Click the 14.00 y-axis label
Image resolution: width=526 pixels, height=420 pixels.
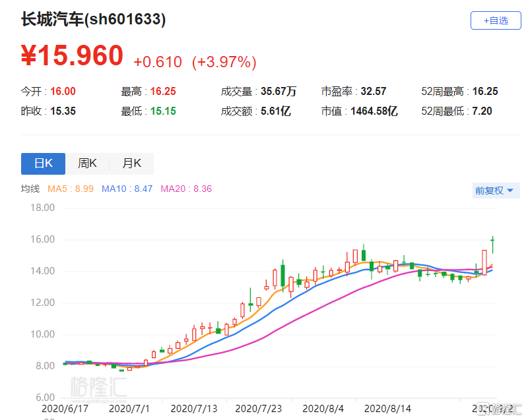point(43,271)
